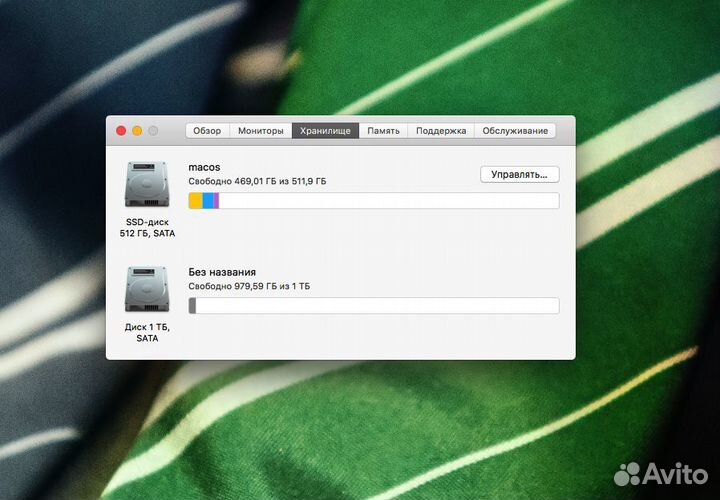Switch to the Обслуживание tab

pyautogui.click(x=515, y=131)
